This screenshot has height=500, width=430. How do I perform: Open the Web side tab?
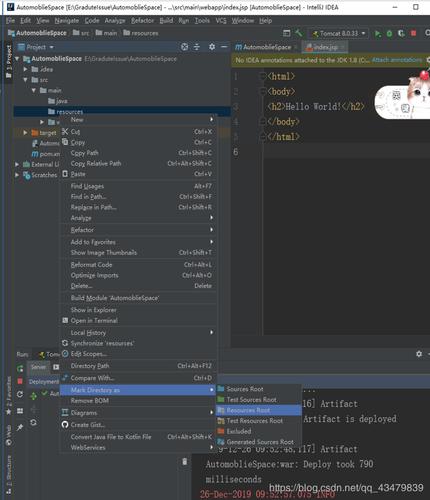tap(8, 435)
